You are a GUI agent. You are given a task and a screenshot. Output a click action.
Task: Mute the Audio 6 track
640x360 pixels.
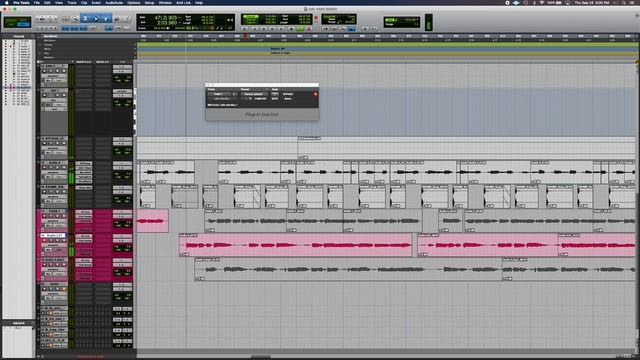[x=63, y=168]
